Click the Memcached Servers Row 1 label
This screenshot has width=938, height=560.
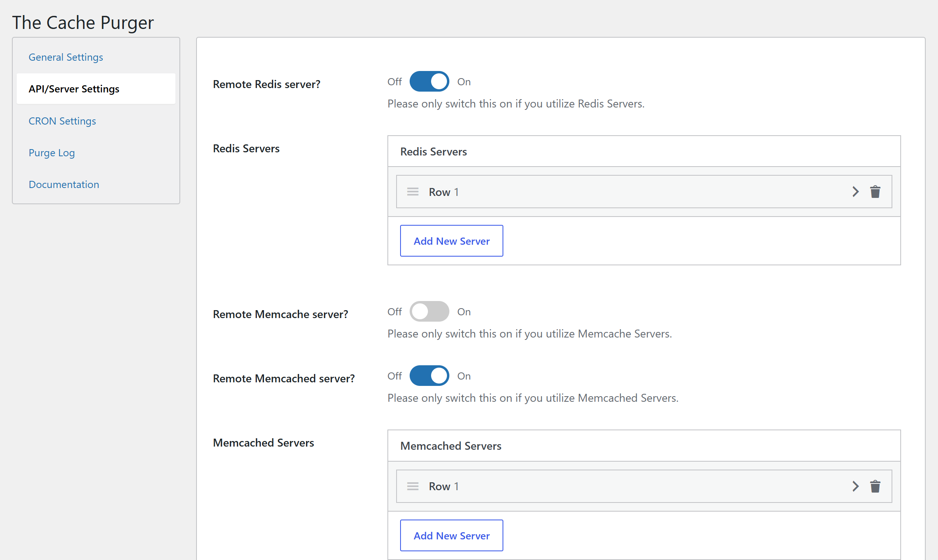pyautogui.click(x=443, y=486)
